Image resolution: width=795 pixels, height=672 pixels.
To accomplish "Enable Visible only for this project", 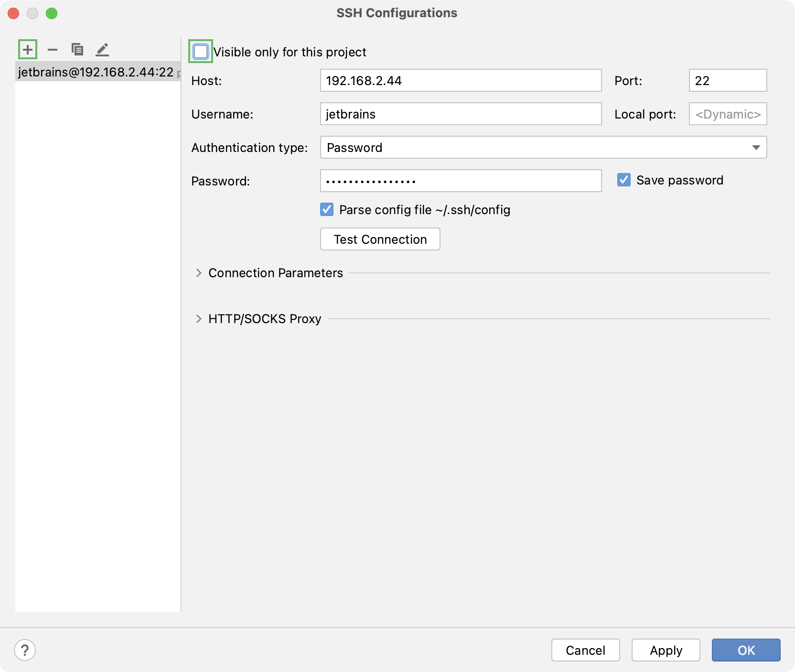I will [x=200, y=52].
